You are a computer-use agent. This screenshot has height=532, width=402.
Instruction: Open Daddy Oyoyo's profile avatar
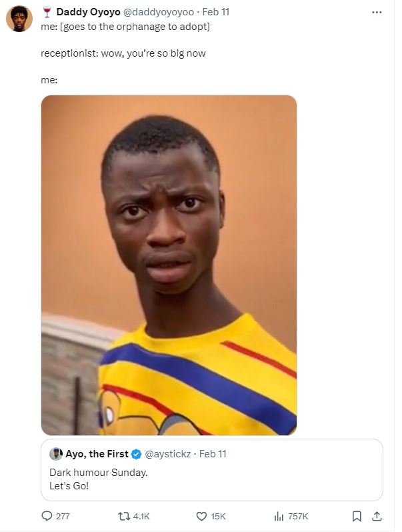(x=19, y=19)
